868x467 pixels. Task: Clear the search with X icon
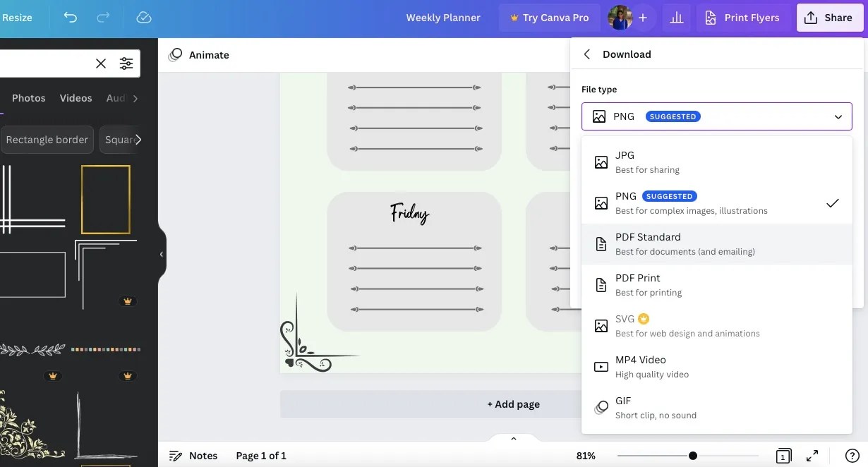pos(101,63)
